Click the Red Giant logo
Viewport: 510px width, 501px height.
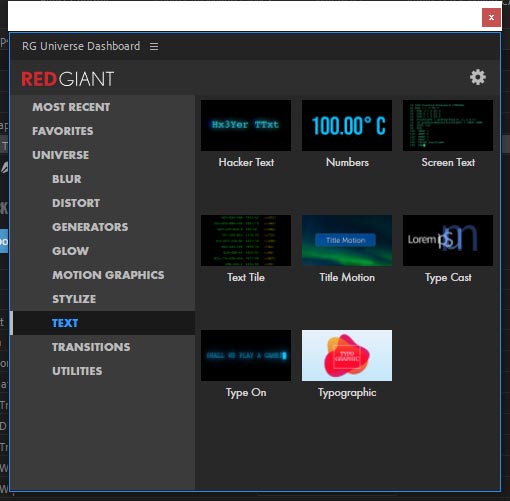click(68, 79)
